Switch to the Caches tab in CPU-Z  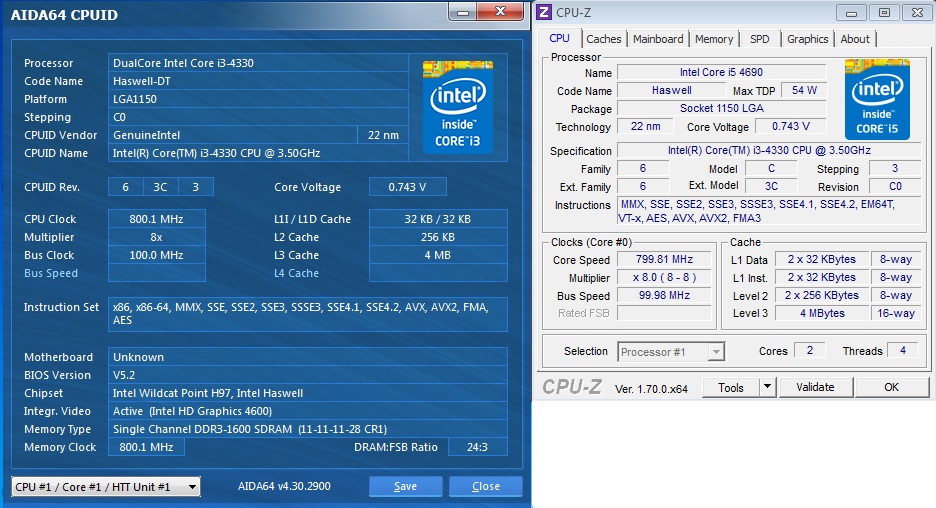[x=604, y=39]
